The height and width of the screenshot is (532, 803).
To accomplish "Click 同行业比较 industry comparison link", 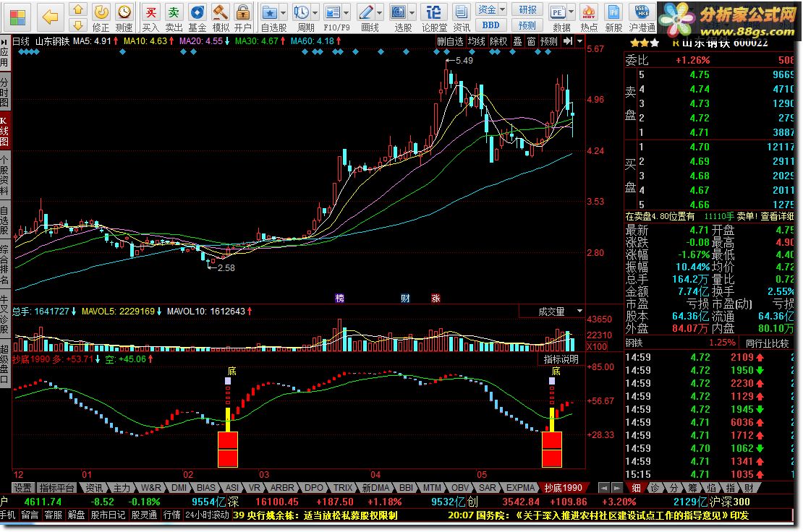I will 767,343.
